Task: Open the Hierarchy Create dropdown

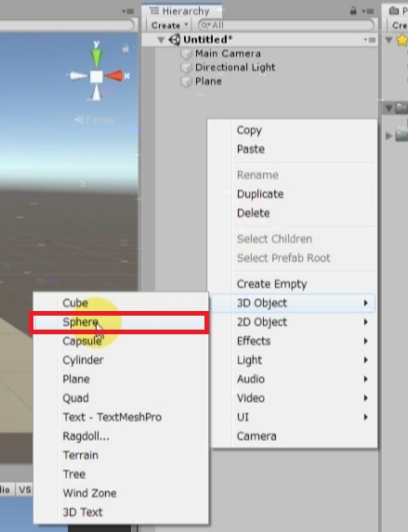Action: [x=169, y=25]
